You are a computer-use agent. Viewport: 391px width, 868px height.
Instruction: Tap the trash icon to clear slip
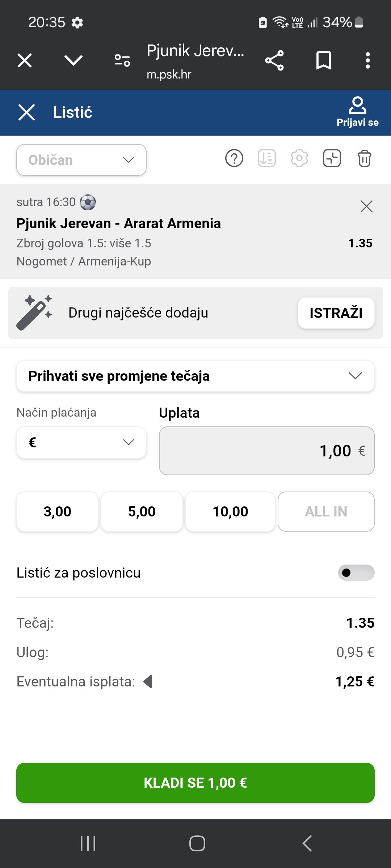pos(364,158)
